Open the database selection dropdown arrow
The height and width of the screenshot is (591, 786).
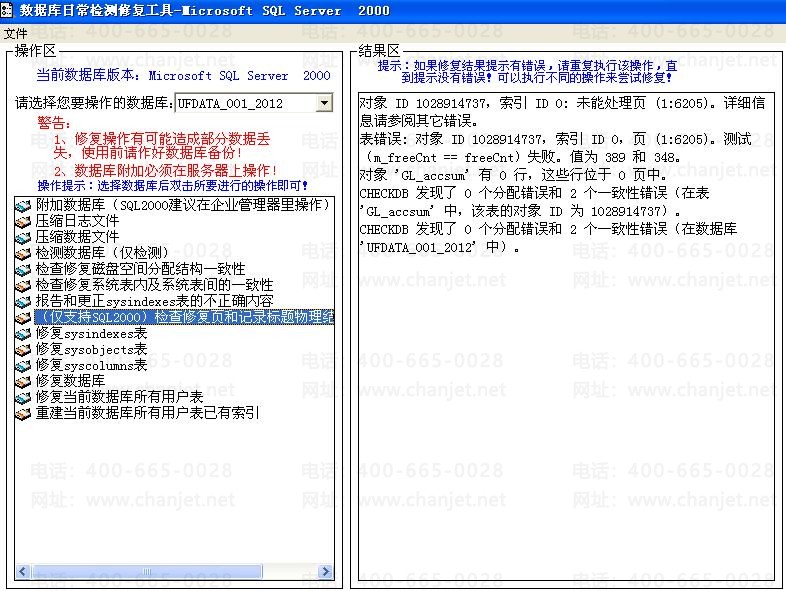324,103
